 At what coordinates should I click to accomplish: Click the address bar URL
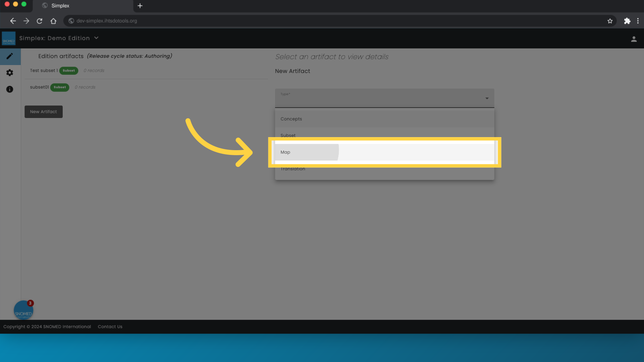coord(107,21)
